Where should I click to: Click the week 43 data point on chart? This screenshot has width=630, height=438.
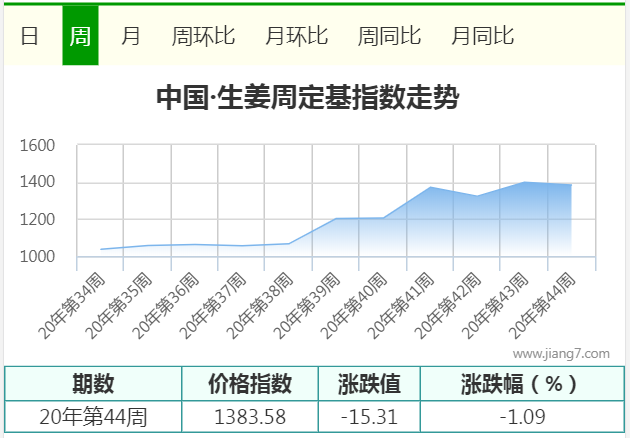(x=524, y=182)
